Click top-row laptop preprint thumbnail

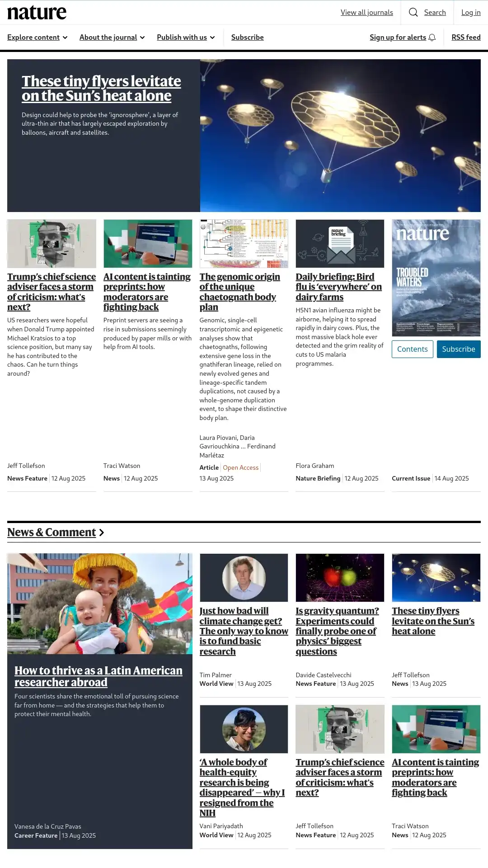pos(148,244)
